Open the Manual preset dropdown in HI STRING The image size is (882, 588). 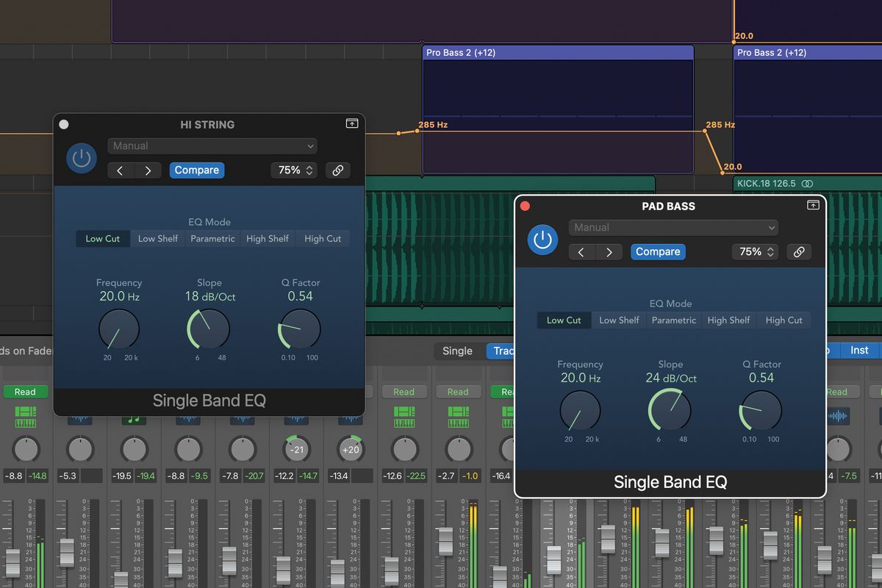pyautogui.click(x=212, y=146)
